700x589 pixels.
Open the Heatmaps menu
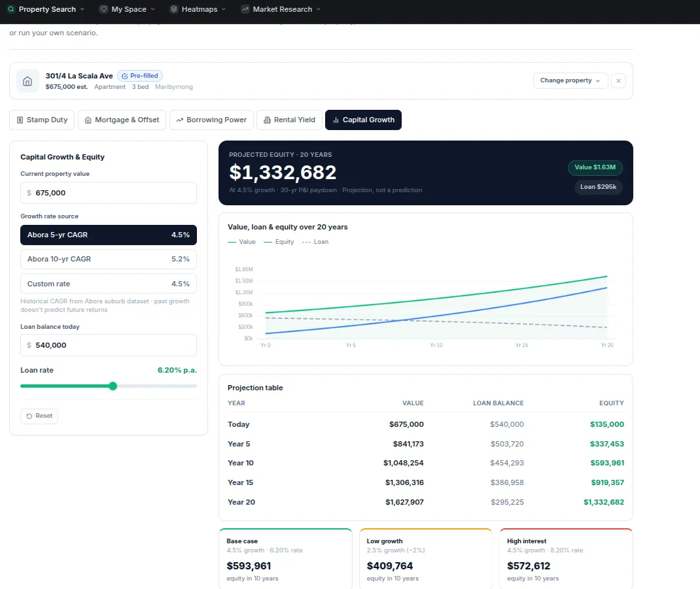tap(198, 9)
